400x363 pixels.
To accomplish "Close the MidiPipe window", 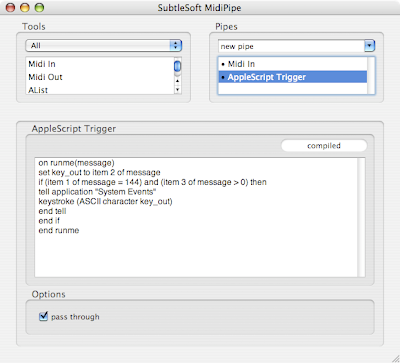I will point(11,7).
